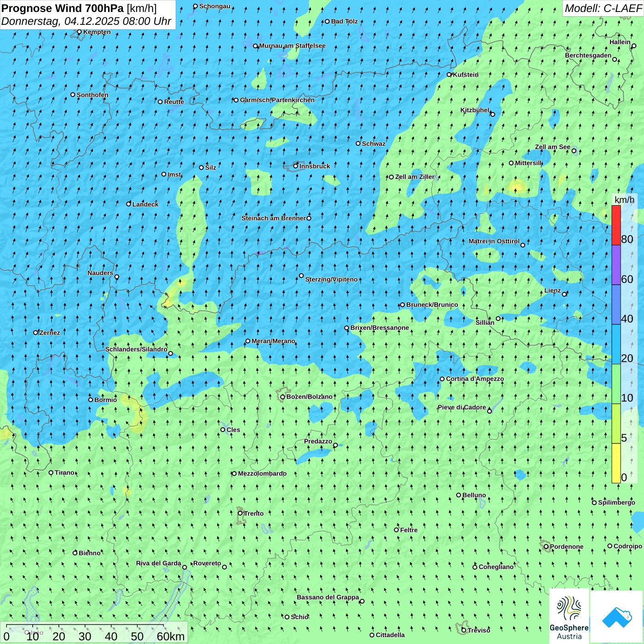Click the 'Pieve di Cadore' label
The width and height of the screenshot is (644, 644).
(x=462, y=407)
